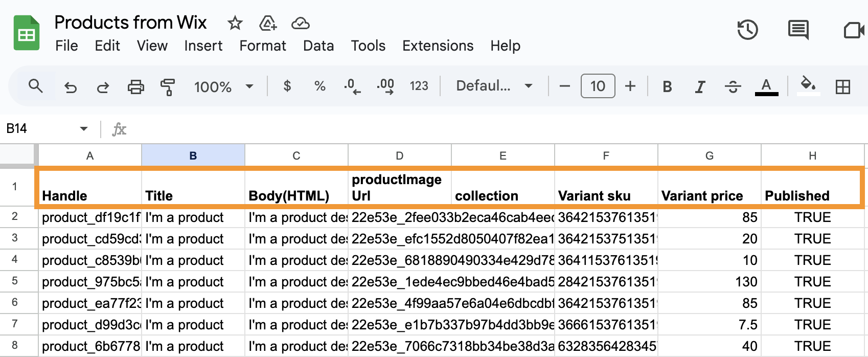Start a video meeting camera icon
The width and height of the screenshot is (868, 357).
(x=855, y=30)
